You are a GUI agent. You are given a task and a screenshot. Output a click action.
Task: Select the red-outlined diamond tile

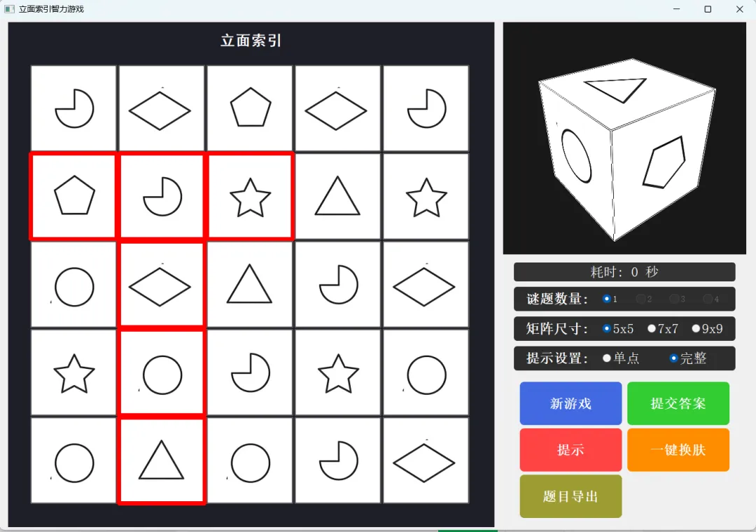point(162,285)
